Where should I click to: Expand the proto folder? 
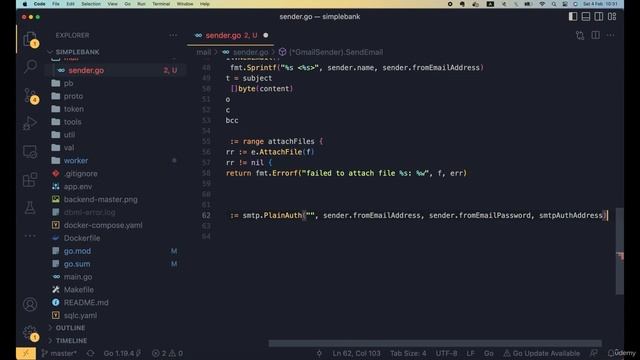tap(73, 96)
